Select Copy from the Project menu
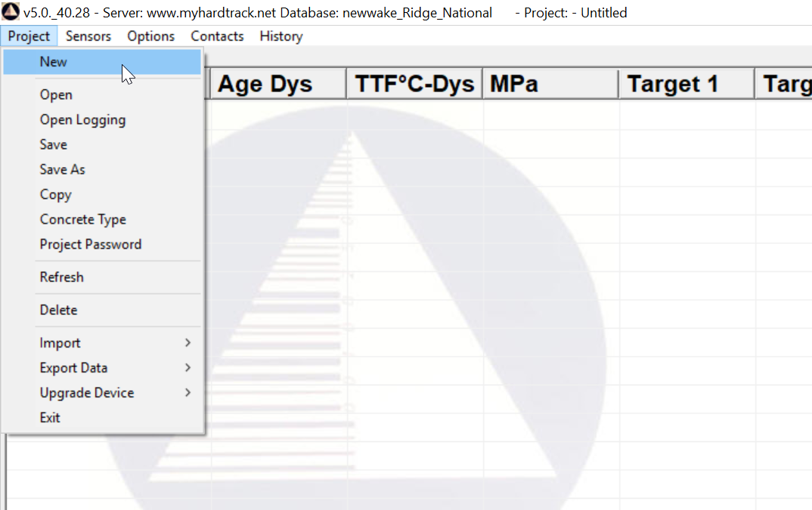 (102, 194)
